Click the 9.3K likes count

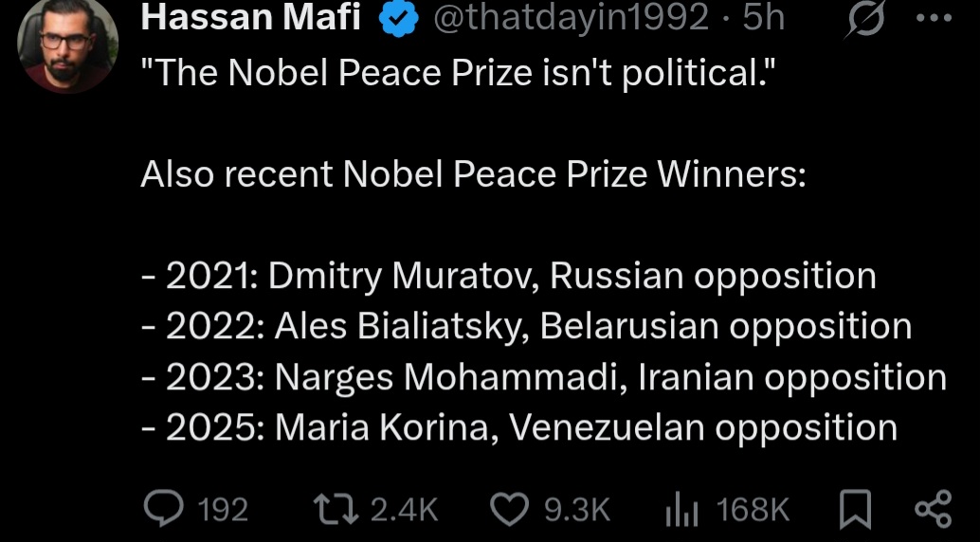(x=577, y=510)
